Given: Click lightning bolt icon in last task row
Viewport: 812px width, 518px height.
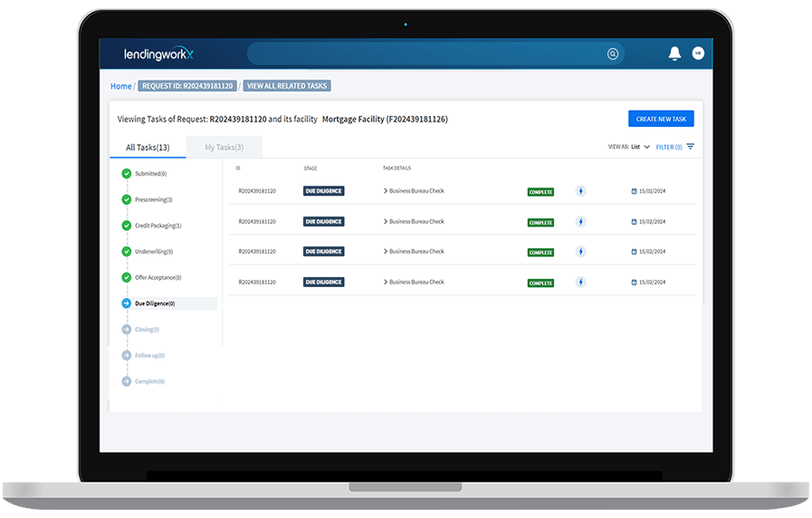Looking at the screenshot, I should pyautogui.click(x=581, y=283).
